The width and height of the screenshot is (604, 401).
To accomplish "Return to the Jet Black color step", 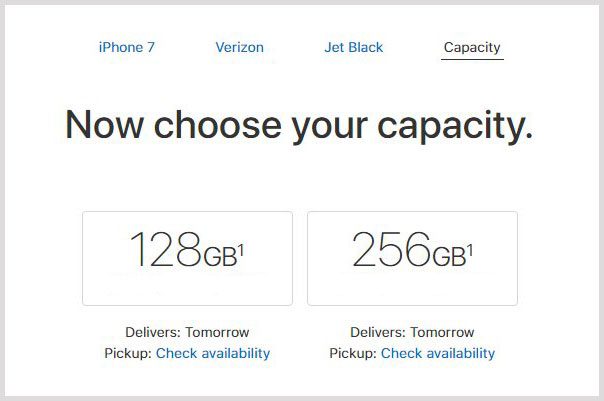I will coord(353,47).
